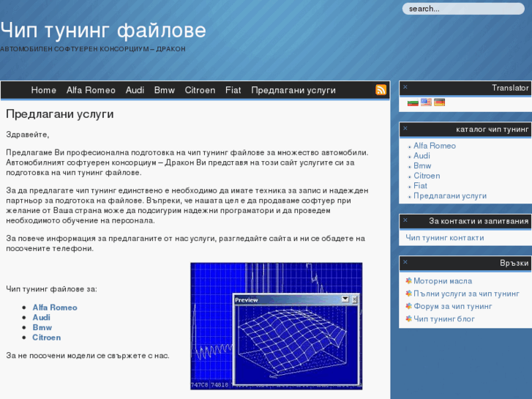The image size is (532, 399).
Task: Open Bmw in the catalog sidebar
Action: (422, 165)
